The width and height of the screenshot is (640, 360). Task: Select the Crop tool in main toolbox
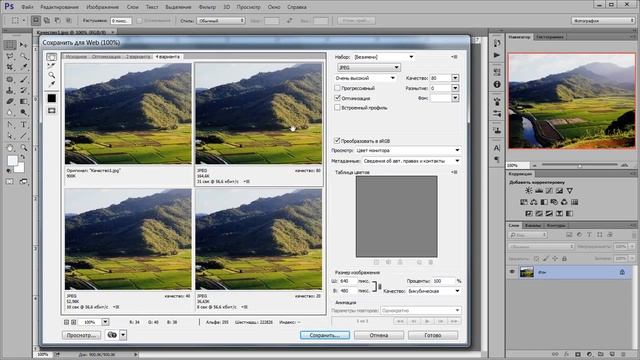(x=10, y=67)
